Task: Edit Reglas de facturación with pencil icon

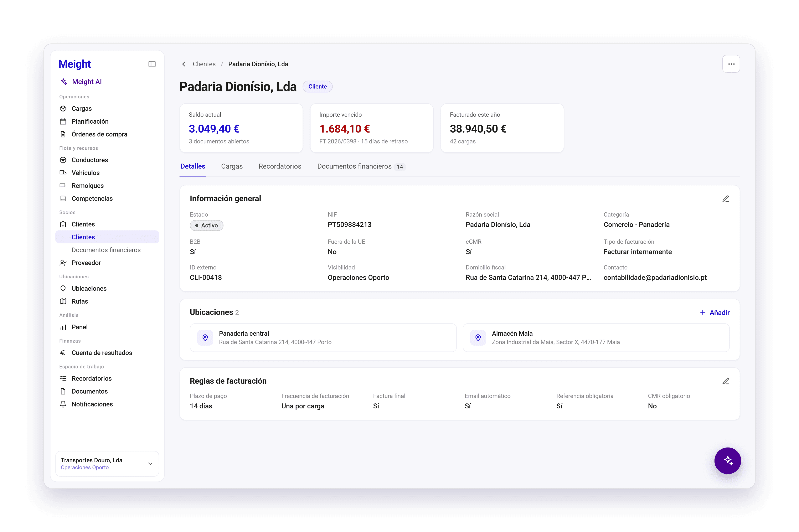Action: tap(725, 381)
